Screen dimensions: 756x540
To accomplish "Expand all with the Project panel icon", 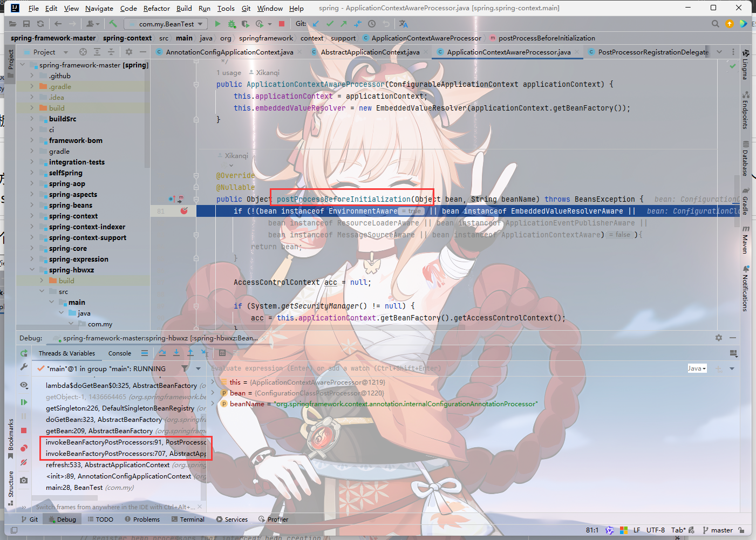I will [97, 52].
